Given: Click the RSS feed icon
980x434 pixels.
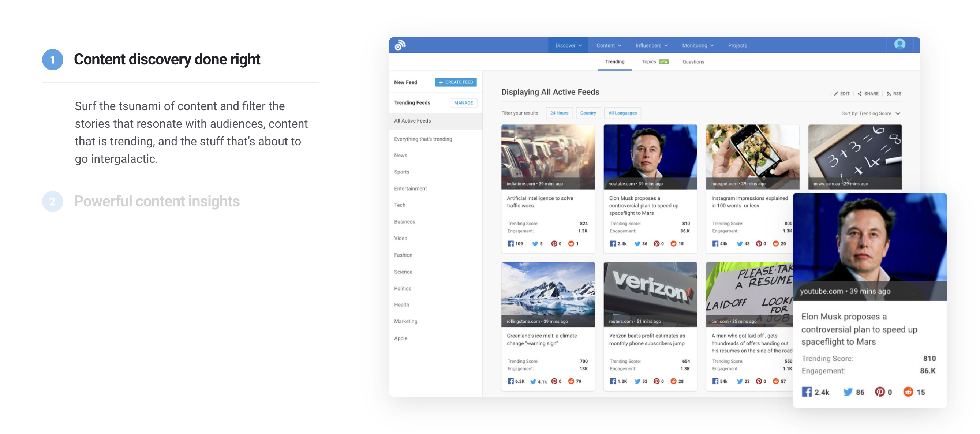Looking at the screenshot, I should coord(889,93).
